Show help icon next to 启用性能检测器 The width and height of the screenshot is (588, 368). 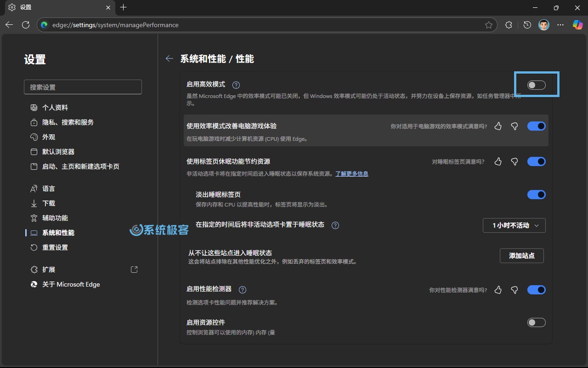pyautogui.click(x=243, y=290)
